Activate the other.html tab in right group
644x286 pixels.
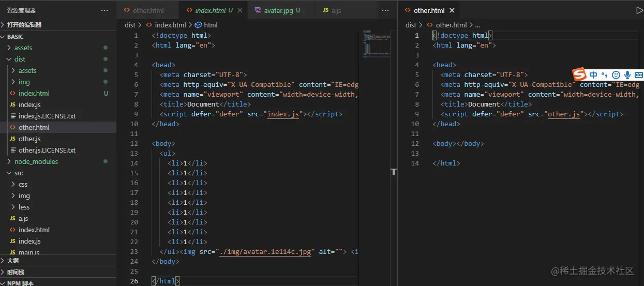(429, 10)
